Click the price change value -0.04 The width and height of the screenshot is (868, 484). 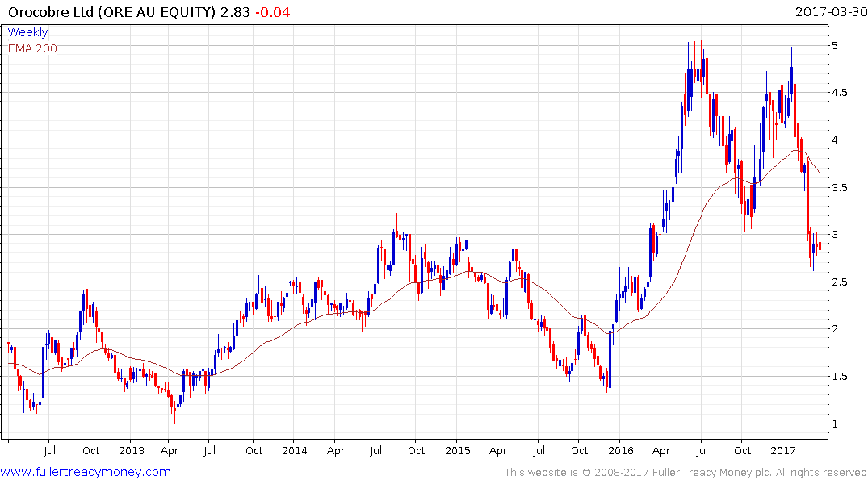point(272,12)
